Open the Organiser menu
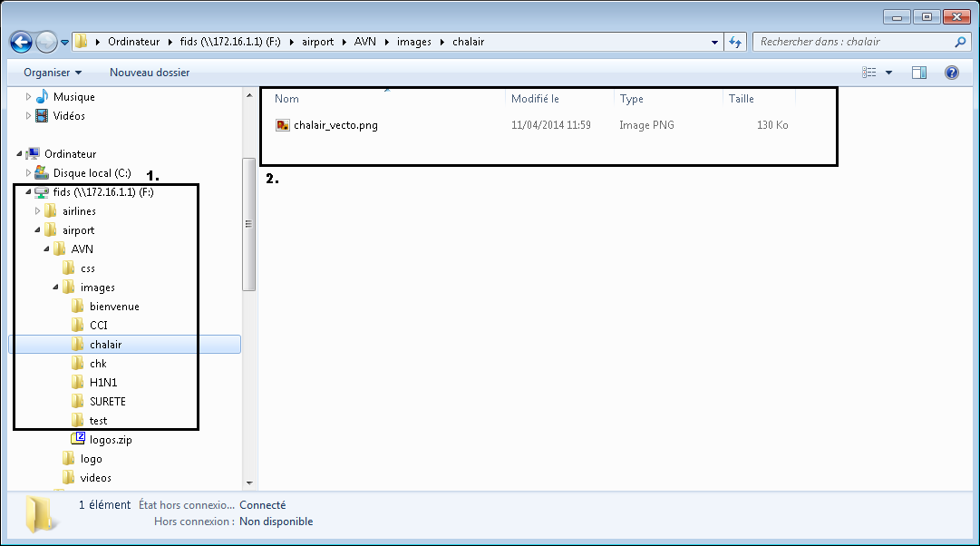This screenshot has width=980, height=546. coord(53,73)
